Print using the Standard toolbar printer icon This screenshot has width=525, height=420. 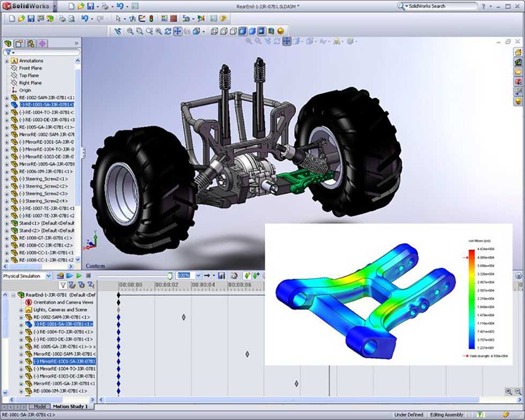(62, 18)
